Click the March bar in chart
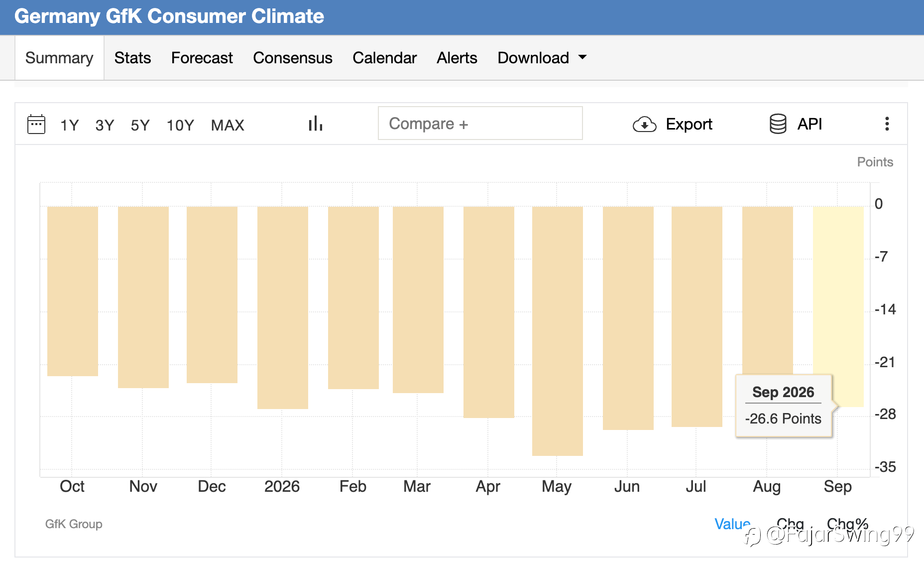 tap(418, 300)
